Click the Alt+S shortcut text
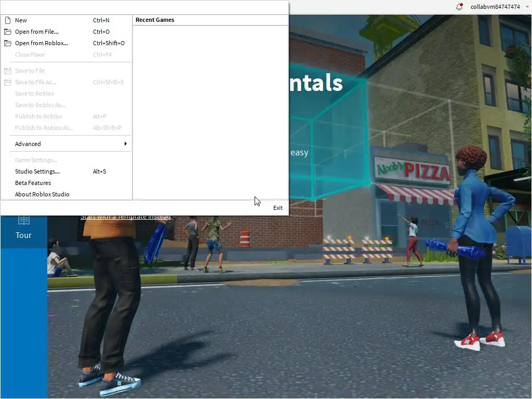Image resolution: width=532 pixels, height=399 pixels. (x=99, y=171)
